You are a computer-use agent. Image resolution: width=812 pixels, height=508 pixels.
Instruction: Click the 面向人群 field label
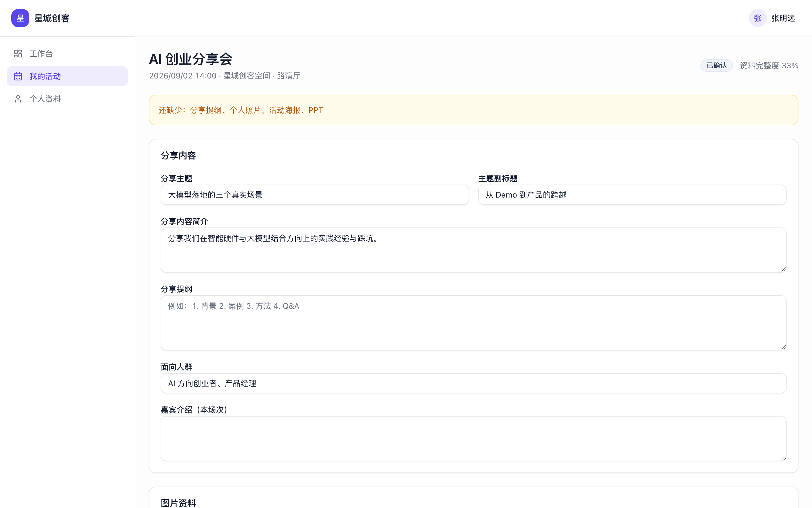[x=176, y=367]
